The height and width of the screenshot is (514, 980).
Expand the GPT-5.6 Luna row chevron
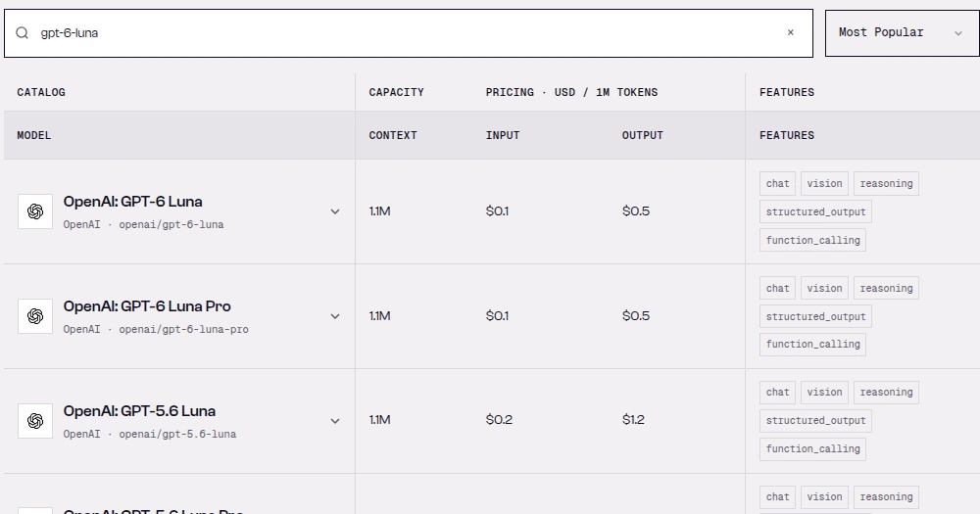pyautogui.click(x=335, y=421)
